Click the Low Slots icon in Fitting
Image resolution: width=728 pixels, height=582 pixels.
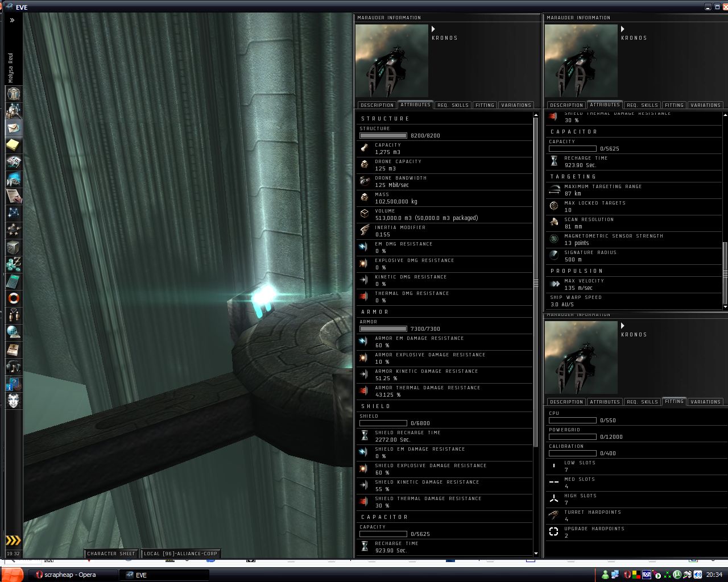(554, 466)
